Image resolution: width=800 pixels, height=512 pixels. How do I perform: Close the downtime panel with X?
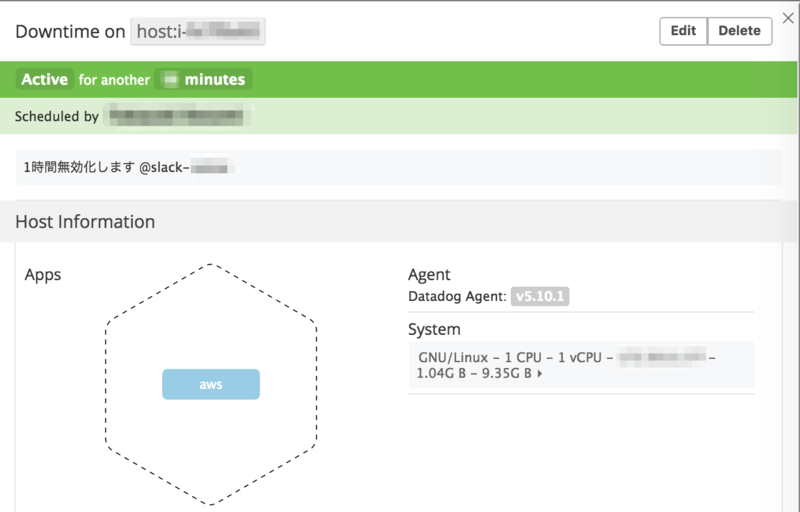tap(788, 18)
